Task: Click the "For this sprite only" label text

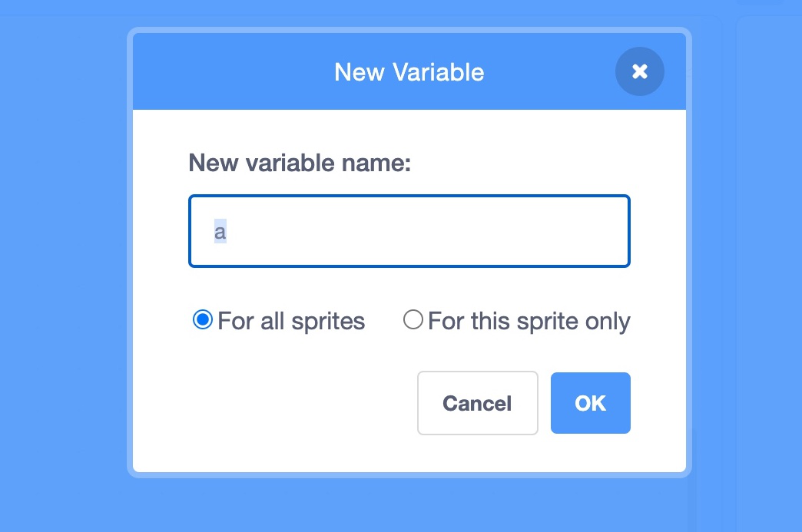Action: coord(529,321)
